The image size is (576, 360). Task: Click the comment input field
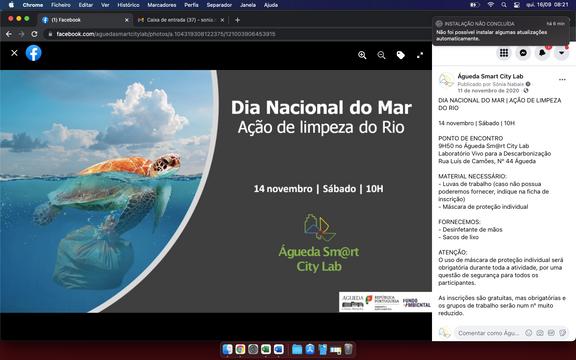tap(489, 333)
